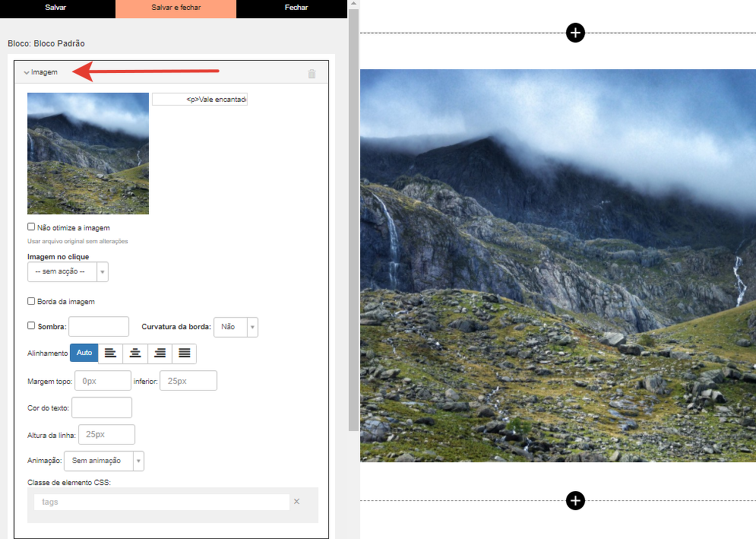Click the 'Salvar e fechar' tab
Image resolution: width=756 pixels, height=539 pixels.
pos(176,8)
